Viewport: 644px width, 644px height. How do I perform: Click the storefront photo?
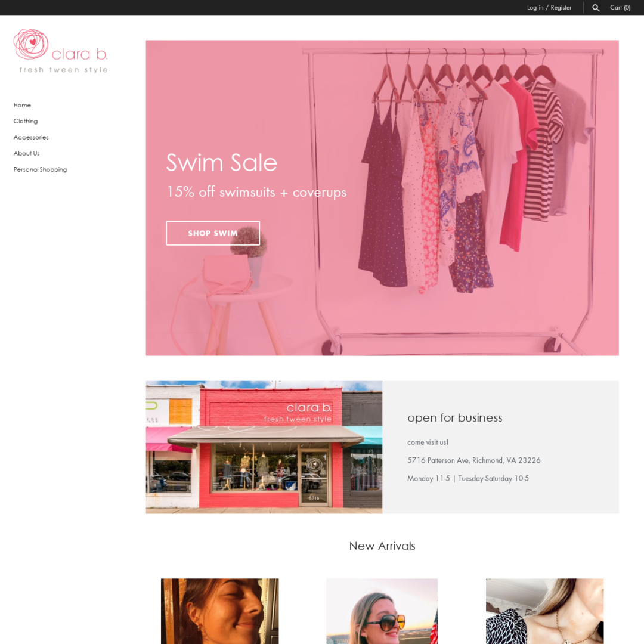pyautogui.click(x=264, y=447)
